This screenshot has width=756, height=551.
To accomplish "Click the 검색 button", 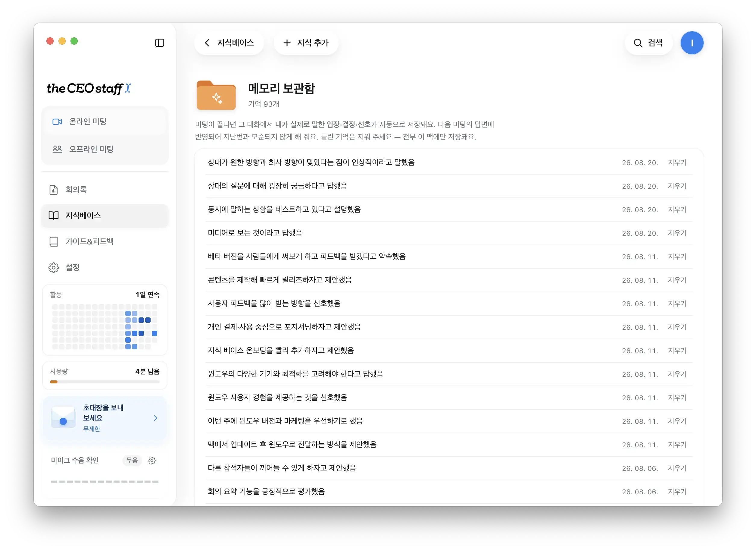I will 648,43.
